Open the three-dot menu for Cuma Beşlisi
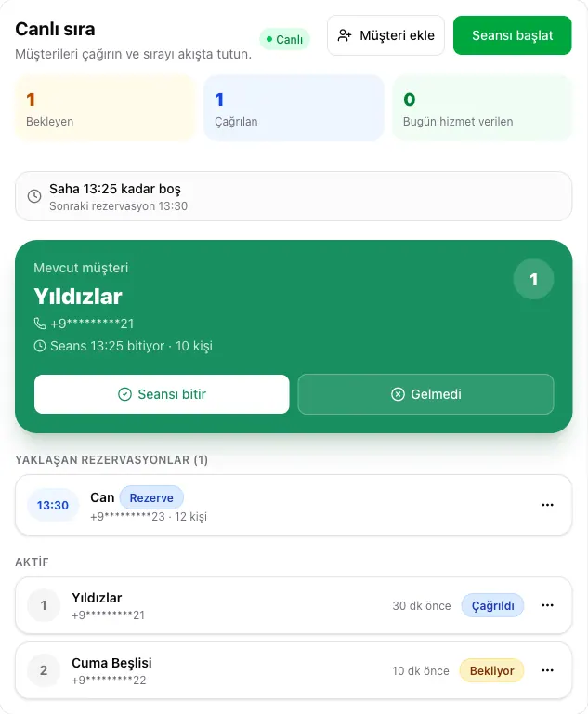588x714 pixels. pos(547,670)
